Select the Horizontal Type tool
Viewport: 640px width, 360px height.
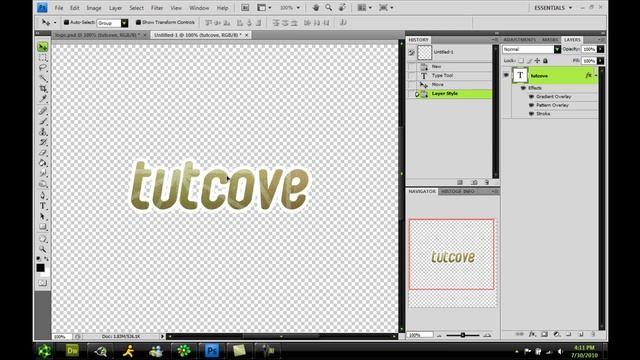pyautogui.click(x=42, y=206)
